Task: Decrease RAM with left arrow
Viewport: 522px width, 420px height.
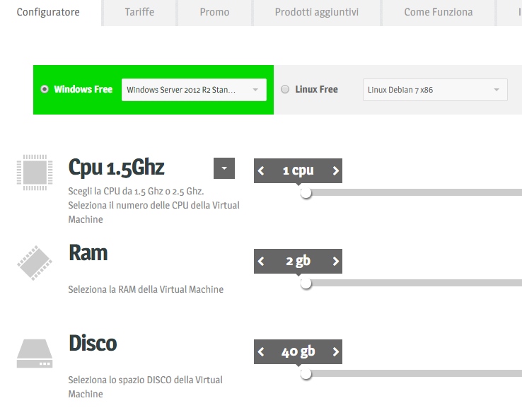Action: coord(262,261)
